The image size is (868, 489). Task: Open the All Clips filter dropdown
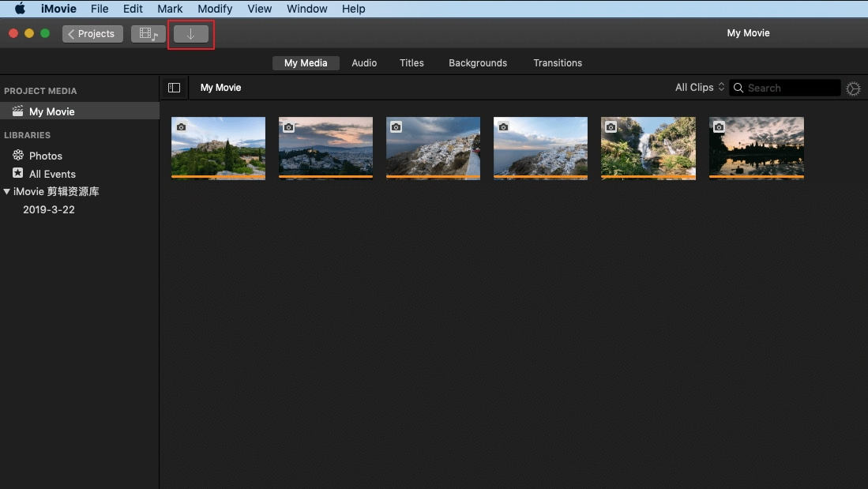point(698,88)
